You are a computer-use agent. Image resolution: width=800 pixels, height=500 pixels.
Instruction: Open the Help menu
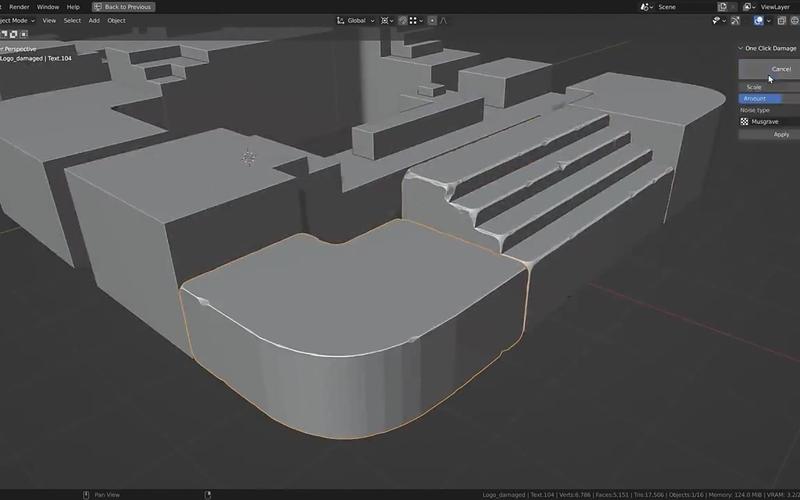point(73,7)
